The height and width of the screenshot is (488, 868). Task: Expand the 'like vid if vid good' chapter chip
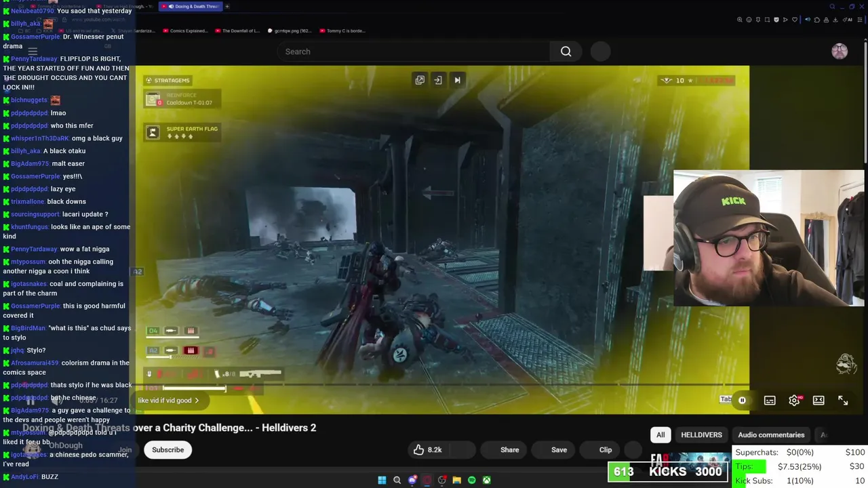[x=169, y=401]
